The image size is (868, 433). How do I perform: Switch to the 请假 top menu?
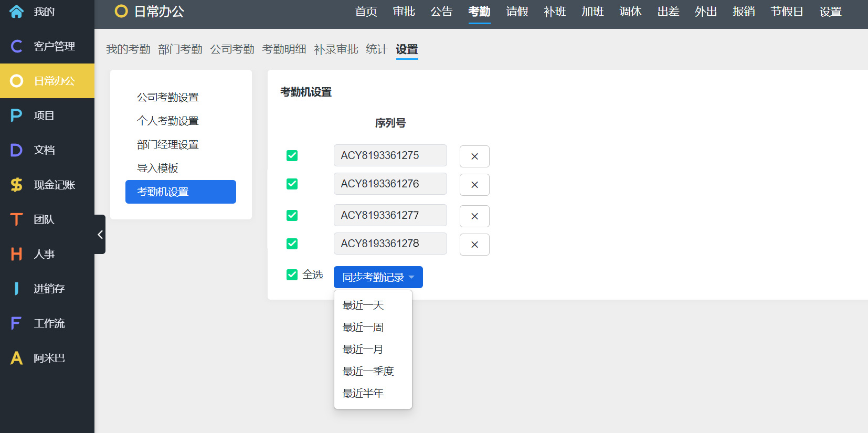(517, 12)
